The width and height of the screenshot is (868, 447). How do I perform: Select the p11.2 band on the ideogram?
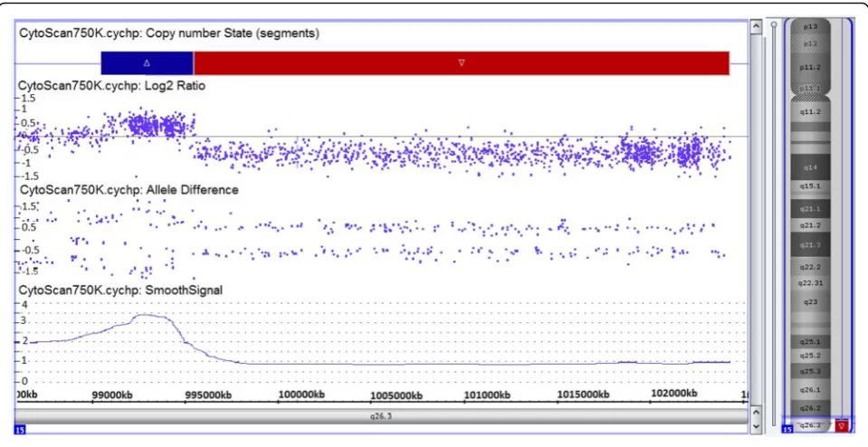pyautogui.click(x=810, y=68)
